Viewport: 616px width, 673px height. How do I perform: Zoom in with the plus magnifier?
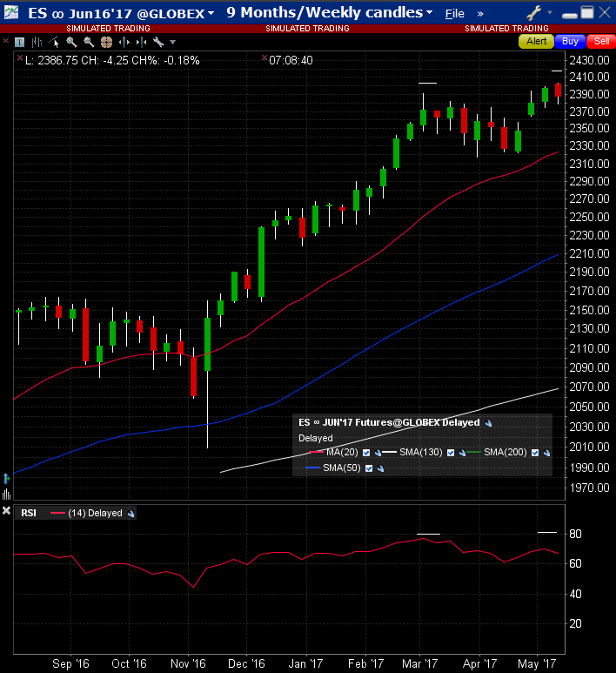[x=71, y=42]
